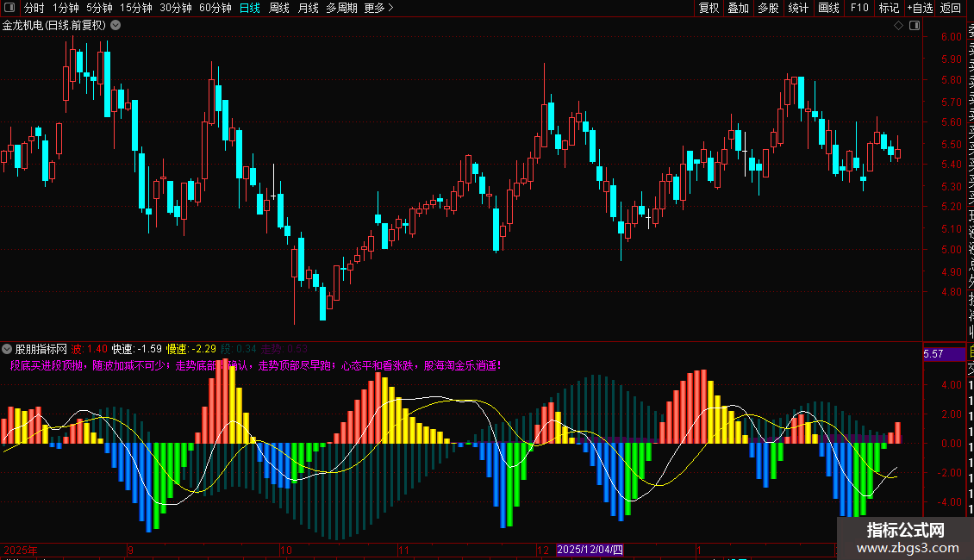Select the 60分钟 period tab

click(215, 8)
